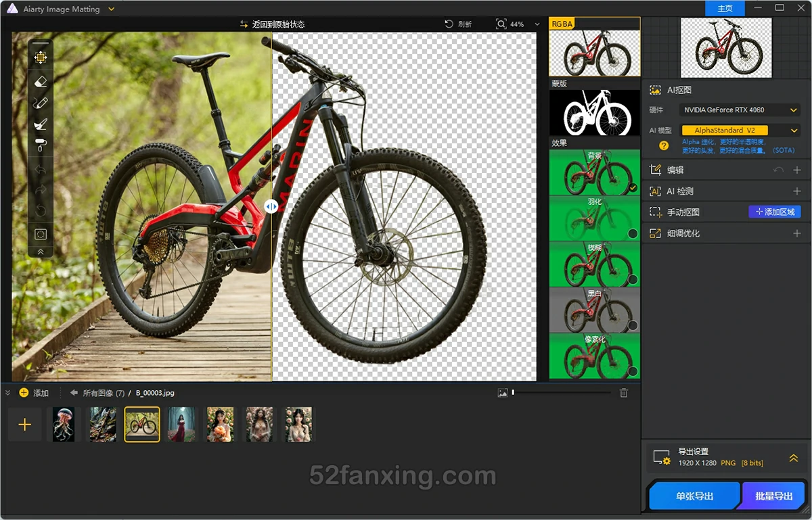
Task: Click the before/after split handle on canvas
Action: click(x=271, y=206)
